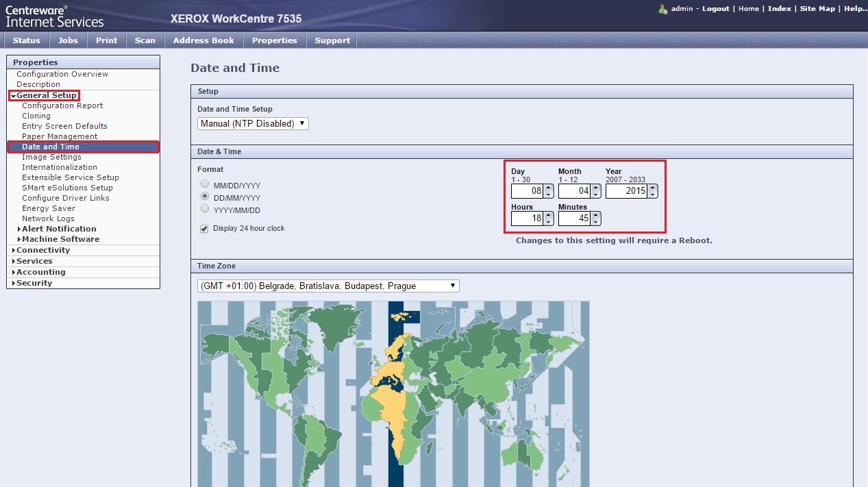The height and width of the screenshot is (487, 868).
Task: Decrease the Hours value using down arrow
Action: (549, 222)
